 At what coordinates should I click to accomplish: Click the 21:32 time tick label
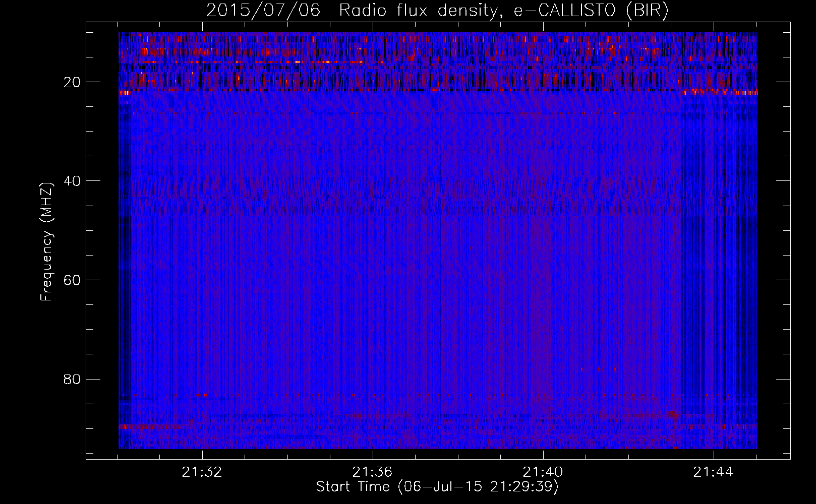point(202,472)
